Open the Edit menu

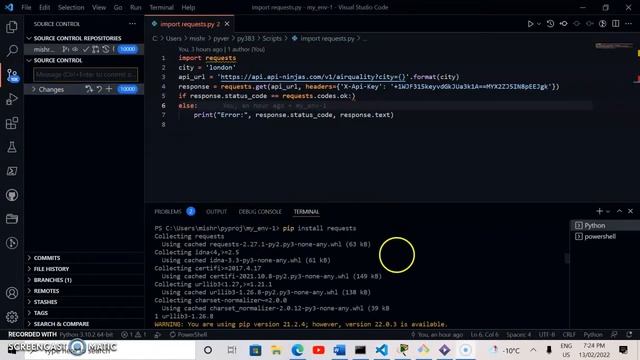pos(44,7)
